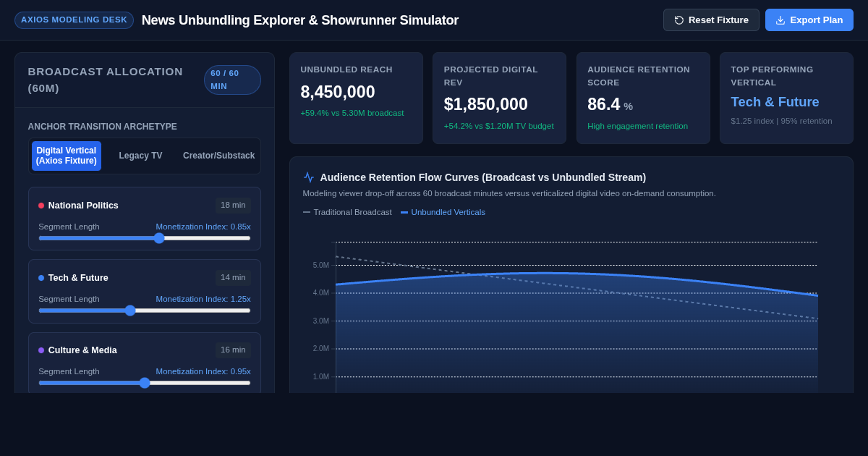Click the +59.4% vs 5.30M broadcast text

(x=352, y=113)
